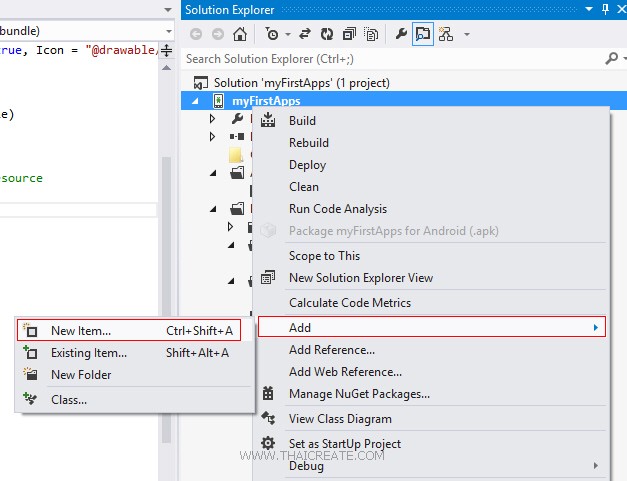The height and width of the screenshot is (481, 627).
Task: Click the Sync with Active Document icon
Action: (x=305, y=34)
